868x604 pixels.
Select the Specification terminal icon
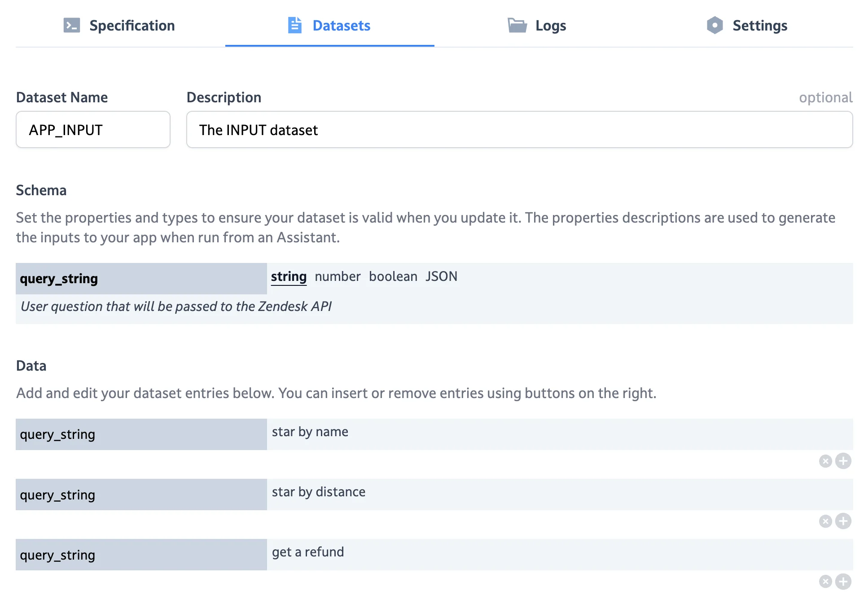(71, 26)
